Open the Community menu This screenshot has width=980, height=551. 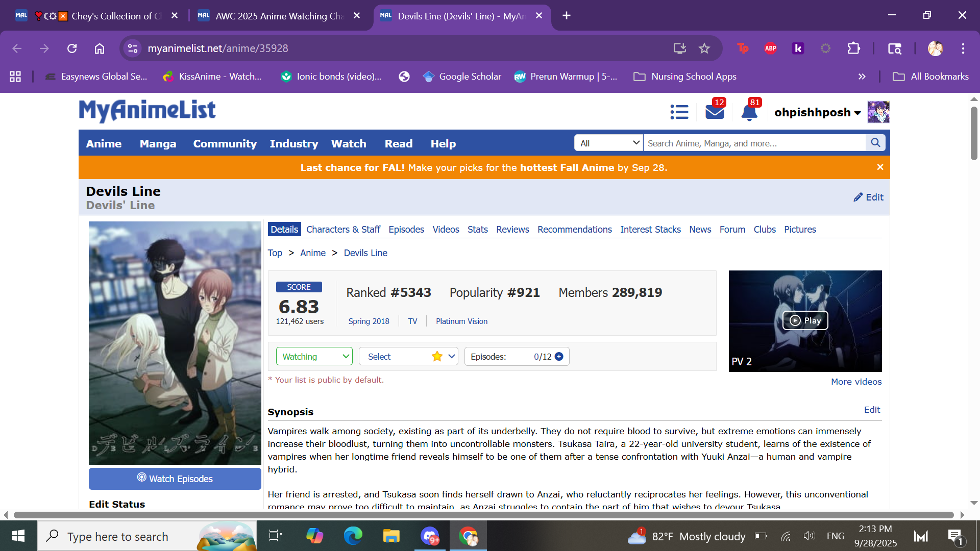pos(225,144)
